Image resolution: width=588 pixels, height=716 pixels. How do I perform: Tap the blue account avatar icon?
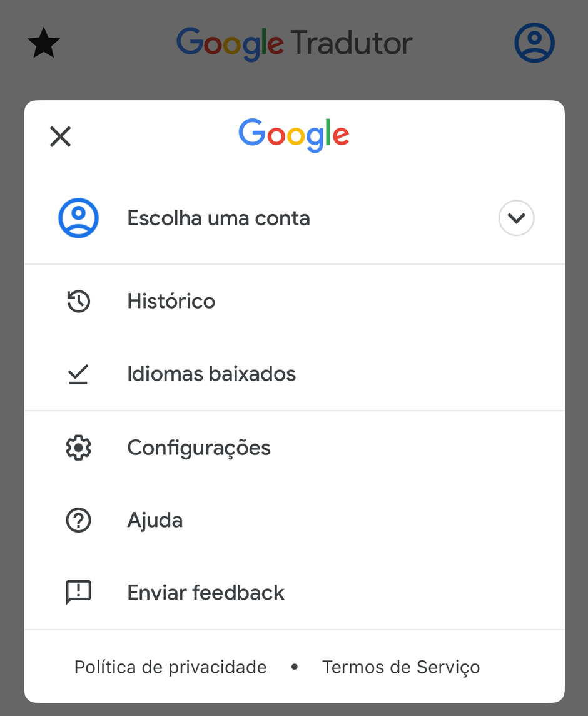(x=78, y=218)
